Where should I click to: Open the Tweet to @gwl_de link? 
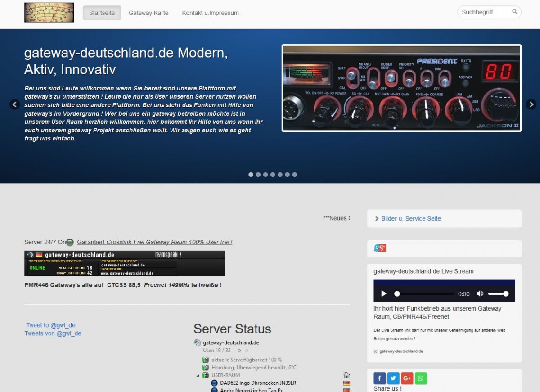[51, 325]
